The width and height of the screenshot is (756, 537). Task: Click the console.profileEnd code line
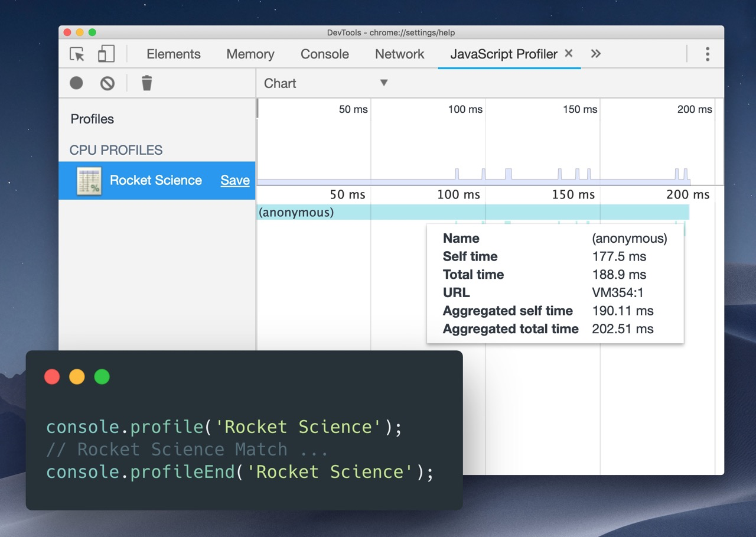(240, 472)
